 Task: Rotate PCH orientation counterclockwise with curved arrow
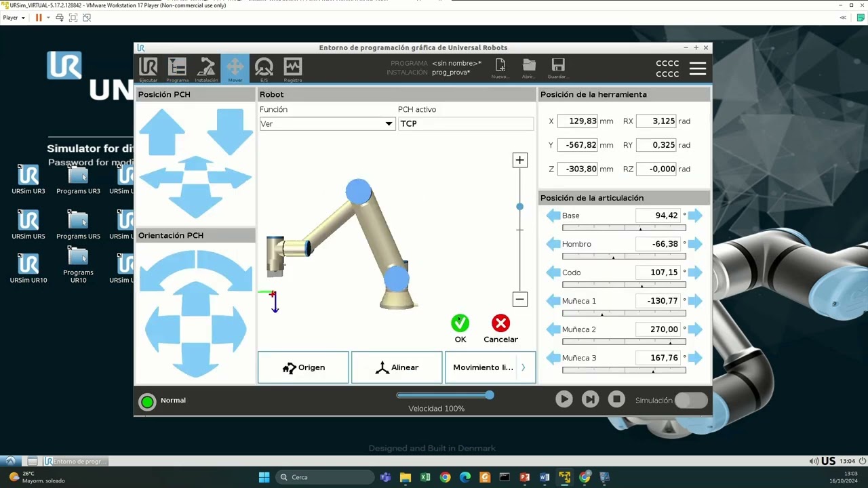[166, 269]
